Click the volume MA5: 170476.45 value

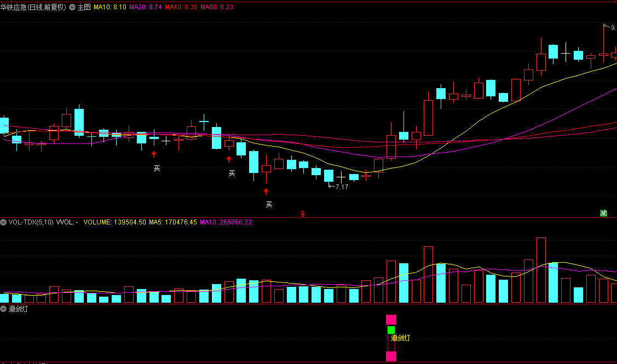173,222
